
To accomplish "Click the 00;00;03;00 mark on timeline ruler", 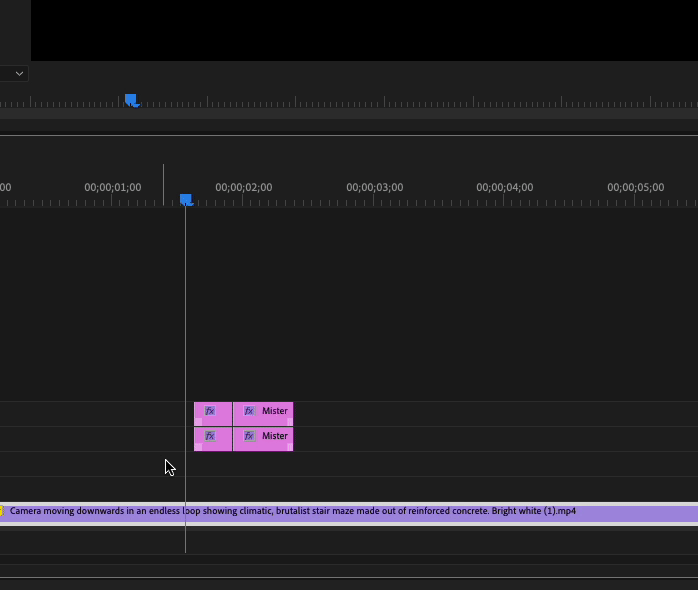I will pos(374,187).
